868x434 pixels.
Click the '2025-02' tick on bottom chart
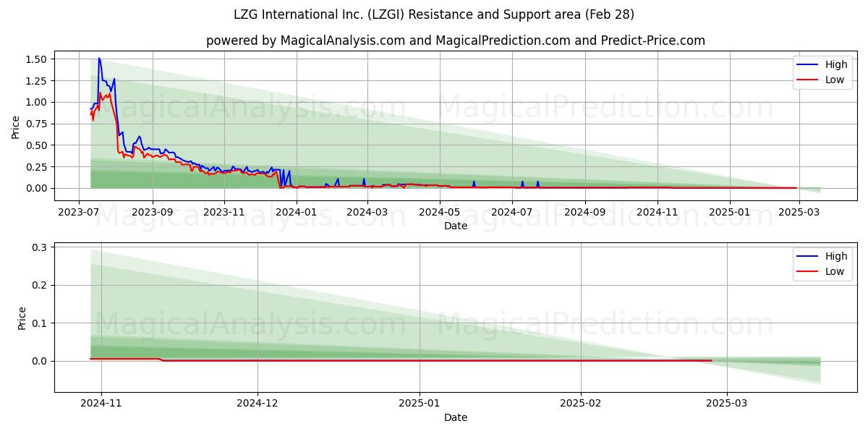582,404
